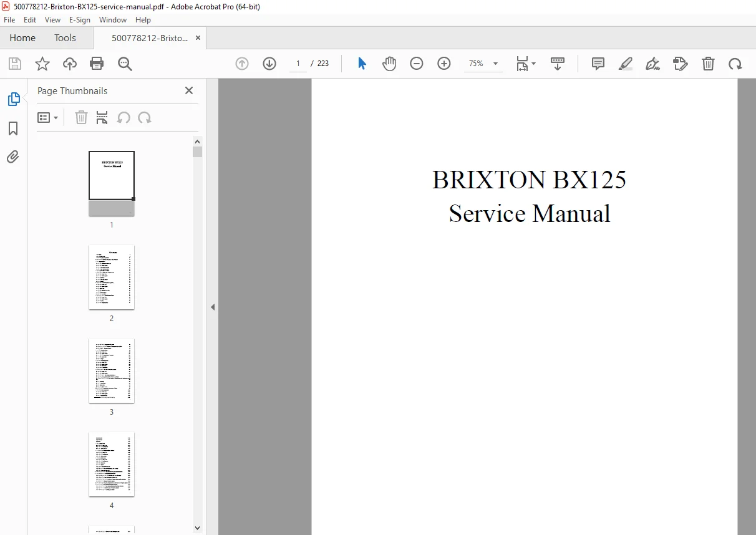Click the upload to cloud icon
This screenshot has width=756, height=535.
[x=70, y=64]
